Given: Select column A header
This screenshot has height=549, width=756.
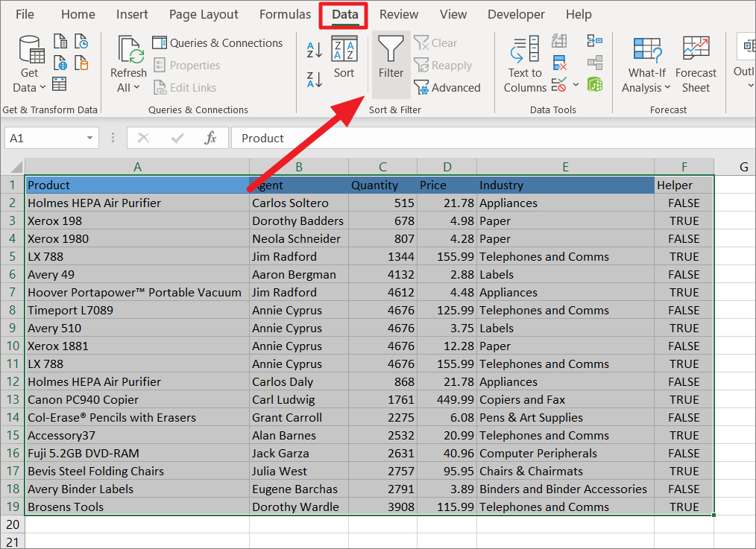Looking at the screenshot, I should 137,167.
